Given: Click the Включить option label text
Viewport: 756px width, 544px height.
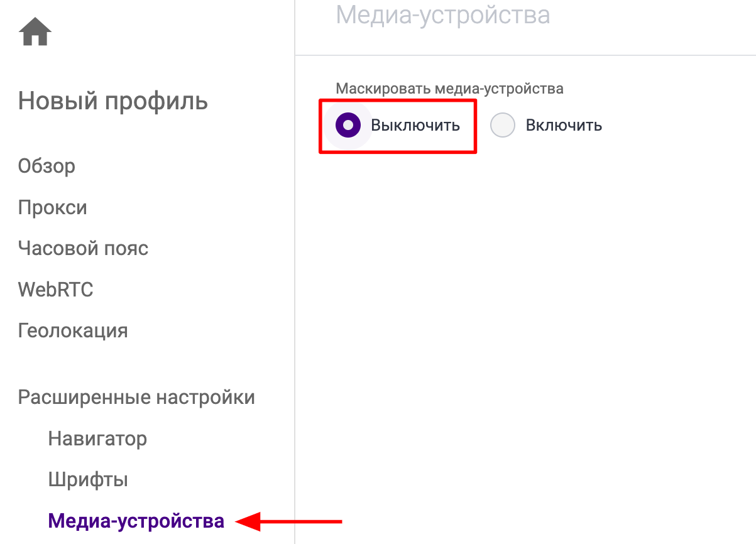Looking at the screenshot, I should (564, 125).
